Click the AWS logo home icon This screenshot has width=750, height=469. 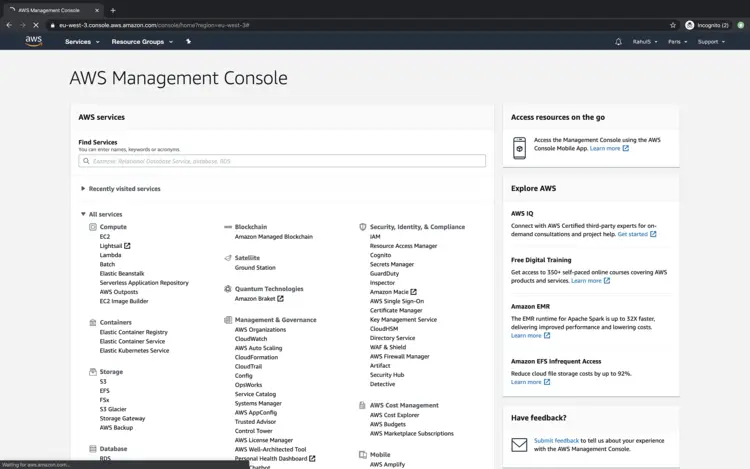33,41
